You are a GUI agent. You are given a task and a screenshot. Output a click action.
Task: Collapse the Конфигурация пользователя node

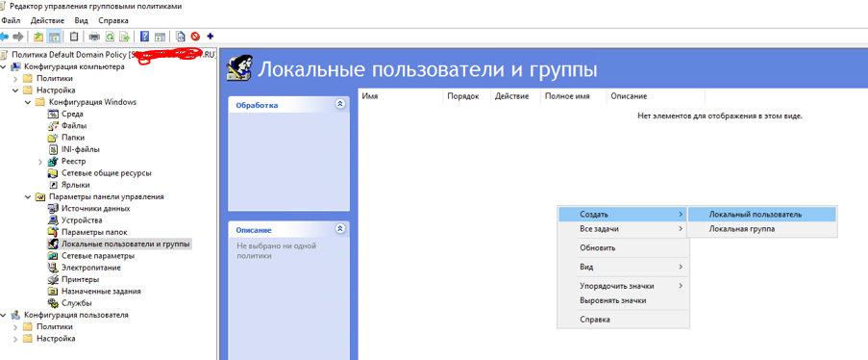coord(4,315)
